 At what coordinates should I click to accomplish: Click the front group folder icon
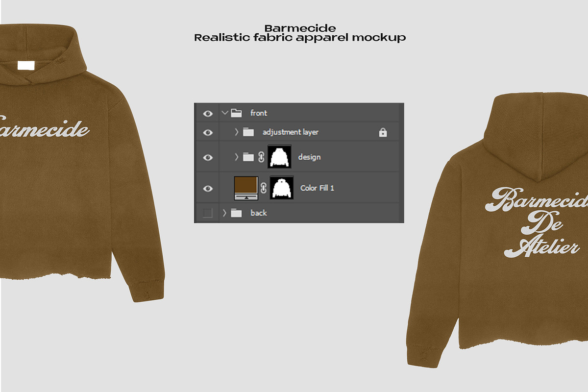click(x=237, y=113)
